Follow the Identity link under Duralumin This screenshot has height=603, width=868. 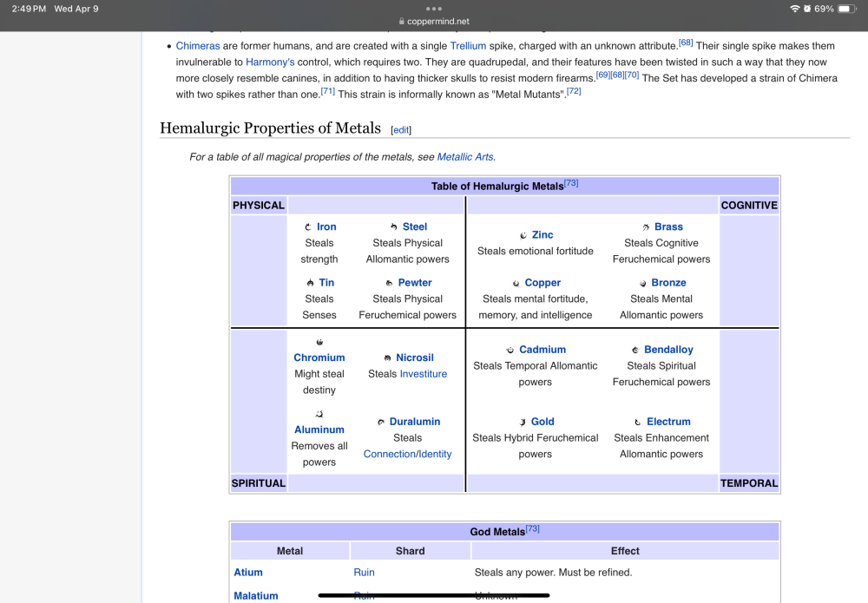[x=435, y=454]
